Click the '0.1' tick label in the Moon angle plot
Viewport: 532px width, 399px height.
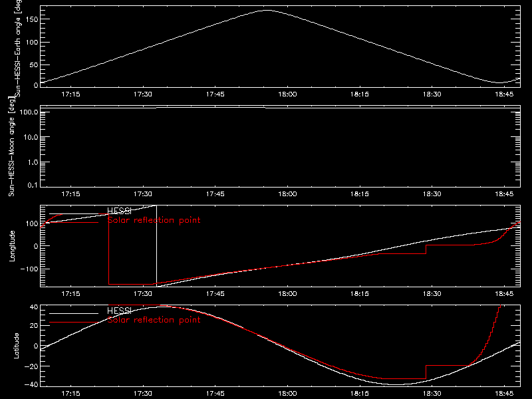pyautogui.click(x=33, y=185)
